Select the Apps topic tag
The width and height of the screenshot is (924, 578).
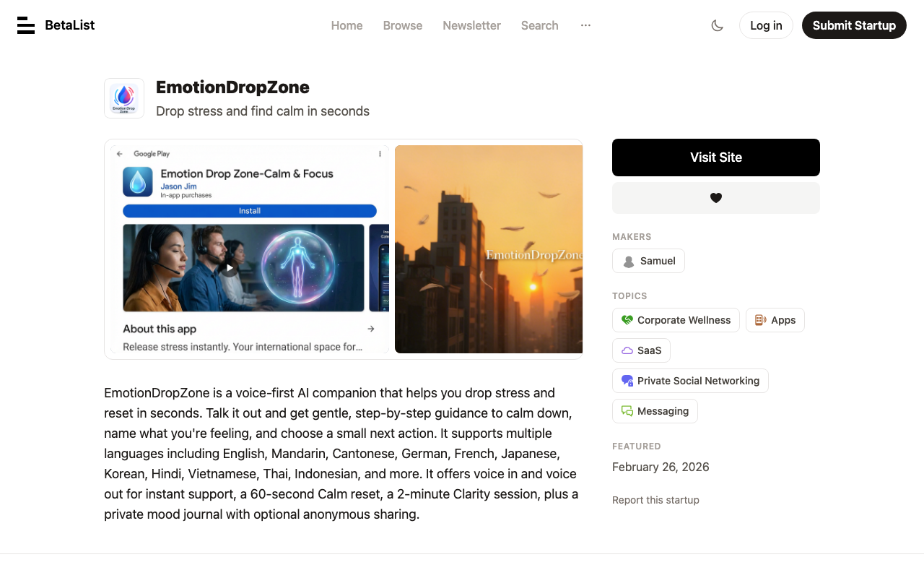pos(775,320)
